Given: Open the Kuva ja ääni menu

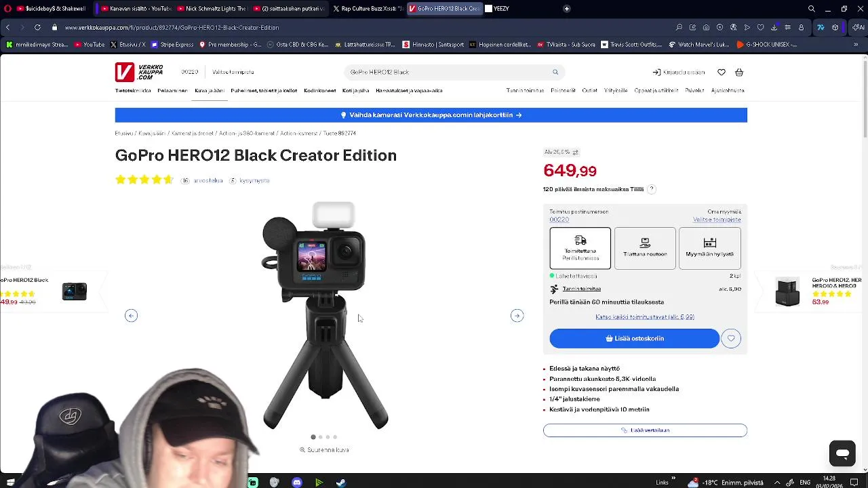Looking at the screenshot, I should pyautogui.click(x=210, y=90).
